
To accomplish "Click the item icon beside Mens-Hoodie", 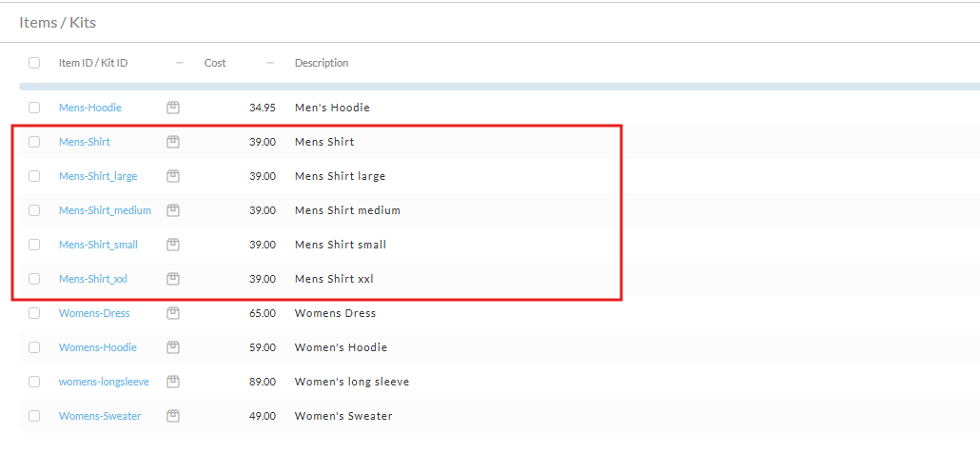I will tap(173, 108).
